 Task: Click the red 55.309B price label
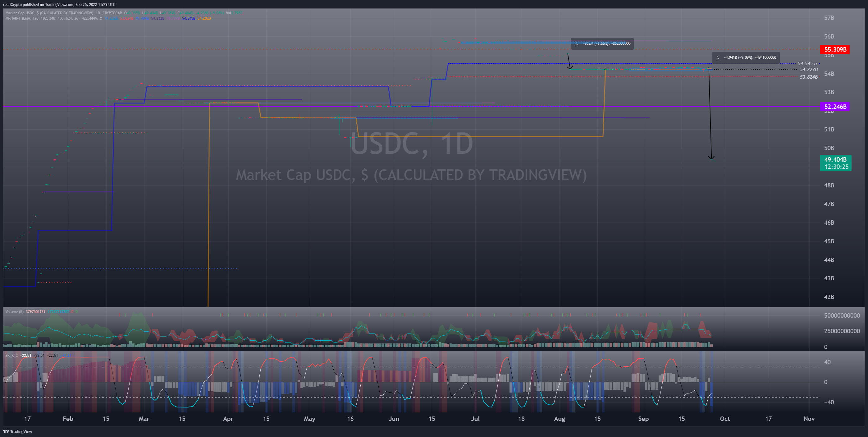point(835,49)
